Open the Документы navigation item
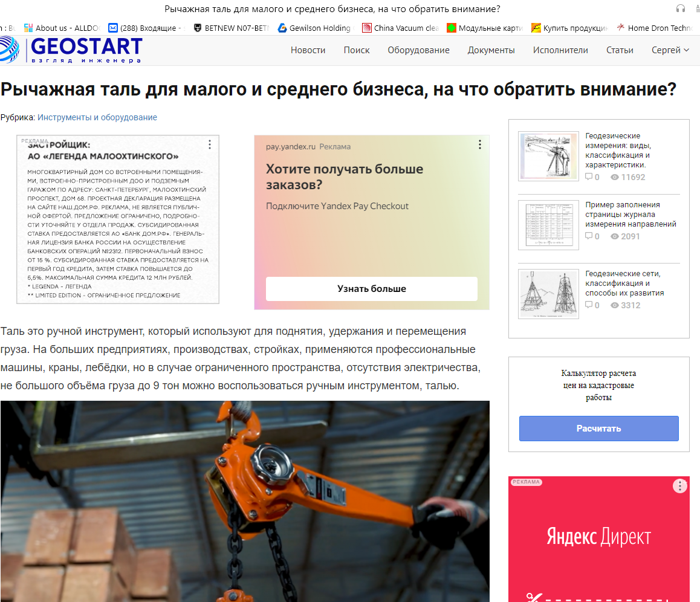This screenshot has height=602, width=700. pyautogui.click(x=491, y=51)
